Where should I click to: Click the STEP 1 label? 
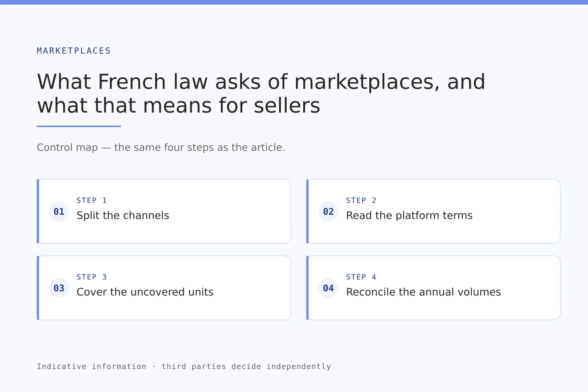tap(92, 201)
